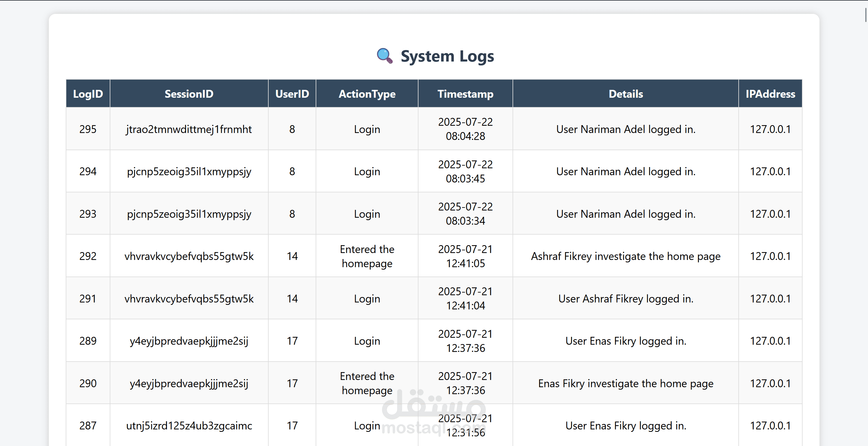Click User Enas Fikry logged in, row 287

[626, 426]
